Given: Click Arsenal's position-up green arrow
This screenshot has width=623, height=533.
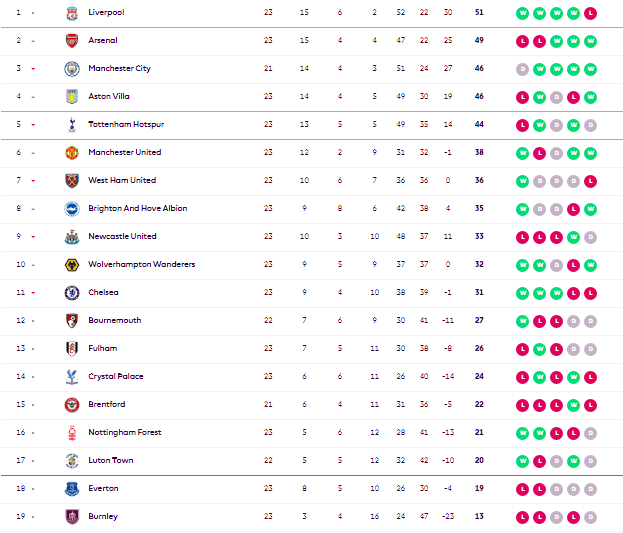Looking at the screenshot, I should [33, 41].
